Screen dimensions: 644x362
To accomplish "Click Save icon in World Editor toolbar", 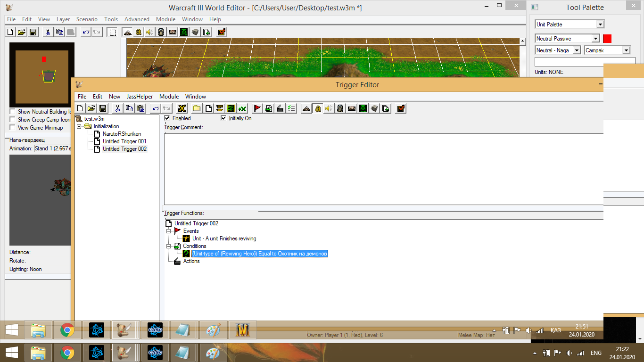I will point(33,32).
